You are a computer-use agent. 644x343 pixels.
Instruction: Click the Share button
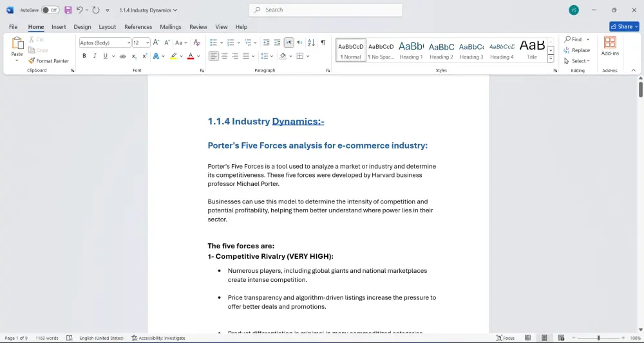(x=623, y=26)
